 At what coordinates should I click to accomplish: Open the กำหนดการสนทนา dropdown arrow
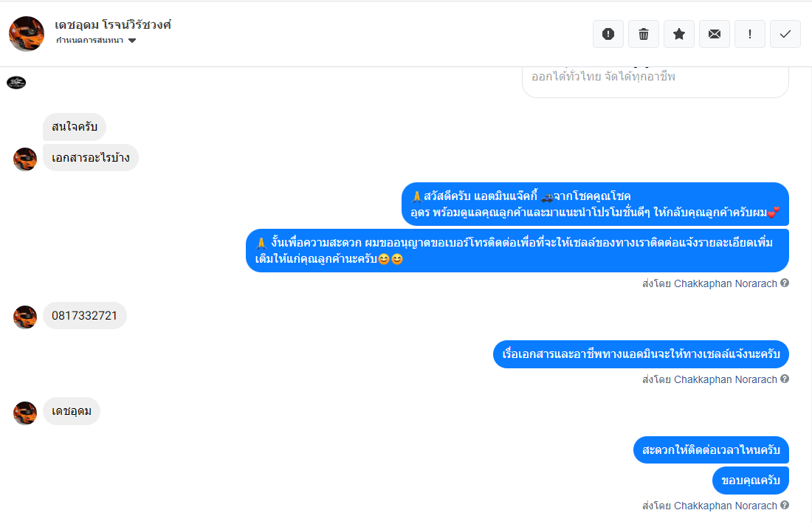pos(132,41)
